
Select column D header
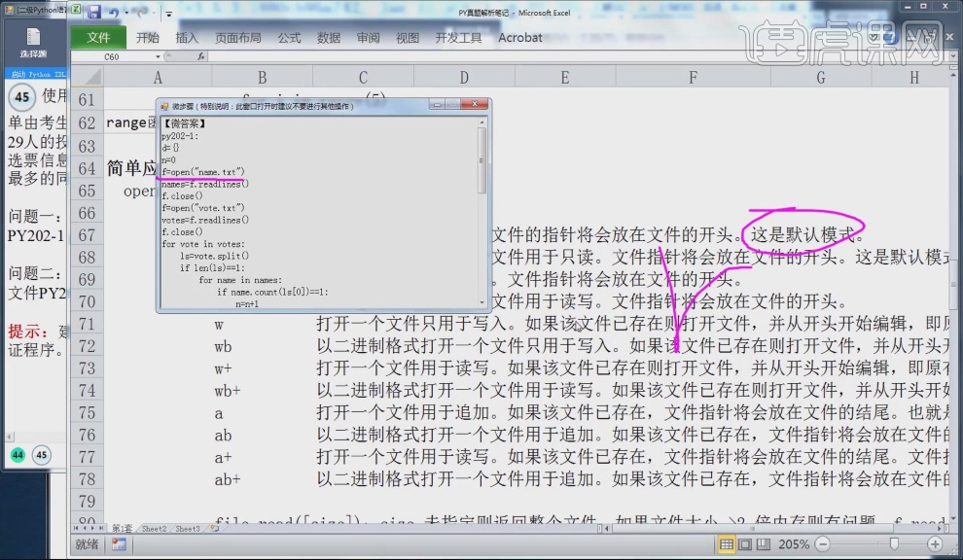(464, 77)
